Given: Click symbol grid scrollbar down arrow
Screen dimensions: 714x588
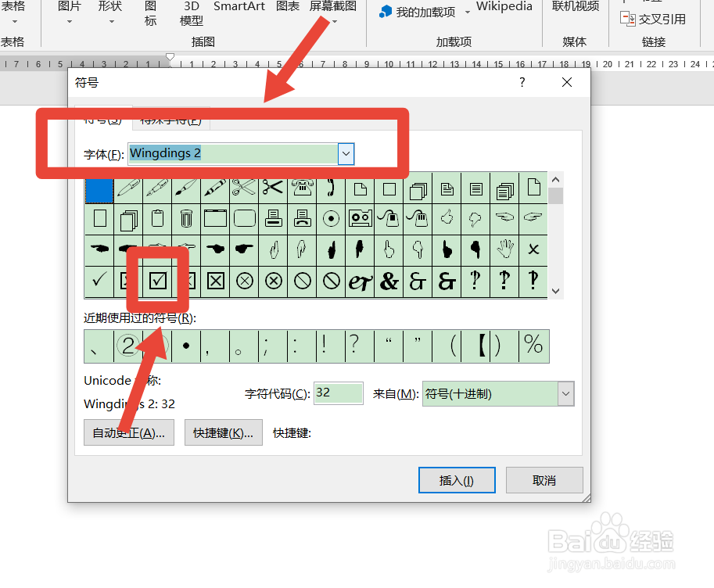Looking at the screenshot, I should click(x=555, y=291).
